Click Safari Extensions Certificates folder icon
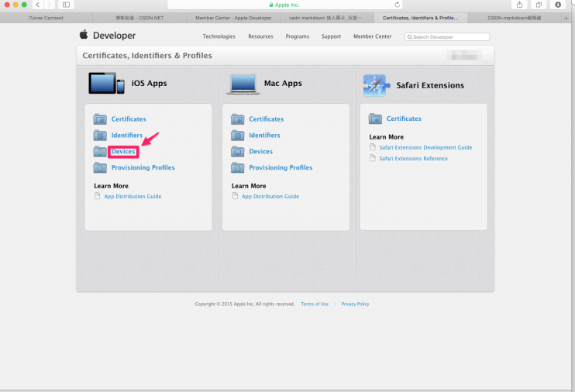 [375, 119]
